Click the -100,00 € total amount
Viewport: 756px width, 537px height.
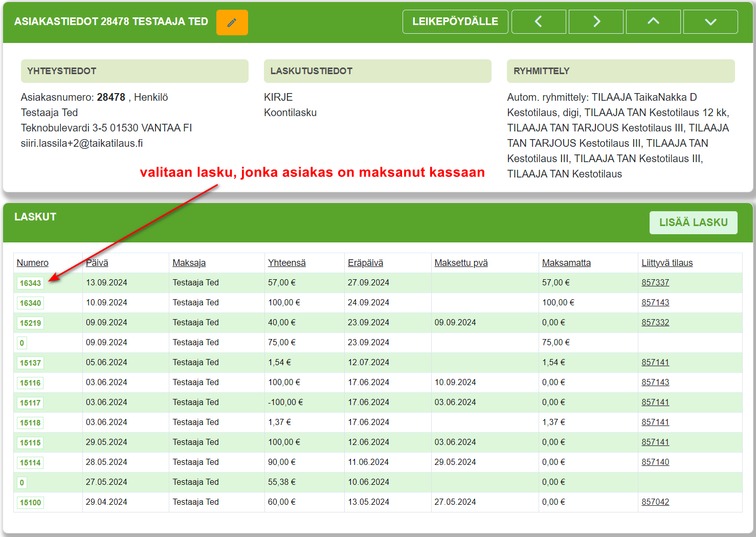tap(285, 402)
